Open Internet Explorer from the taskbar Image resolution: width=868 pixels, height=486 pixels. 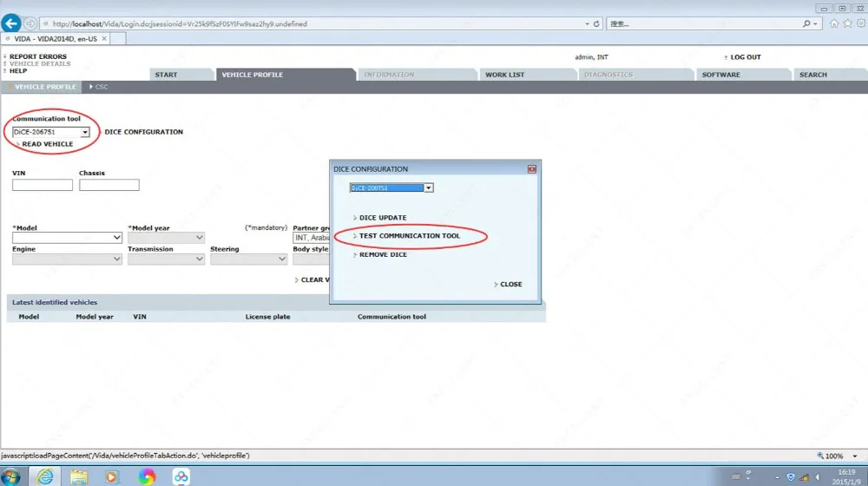(x=45, y=476)
